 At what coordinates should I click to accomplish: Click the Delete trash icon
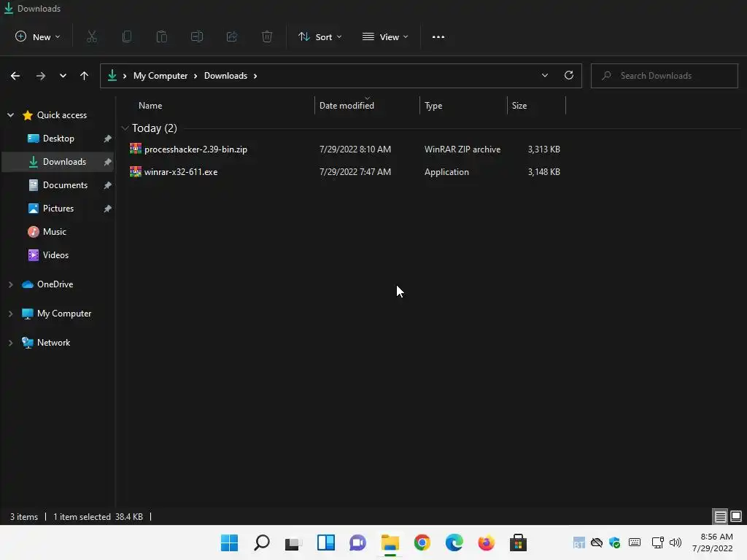tap(267, 36)
